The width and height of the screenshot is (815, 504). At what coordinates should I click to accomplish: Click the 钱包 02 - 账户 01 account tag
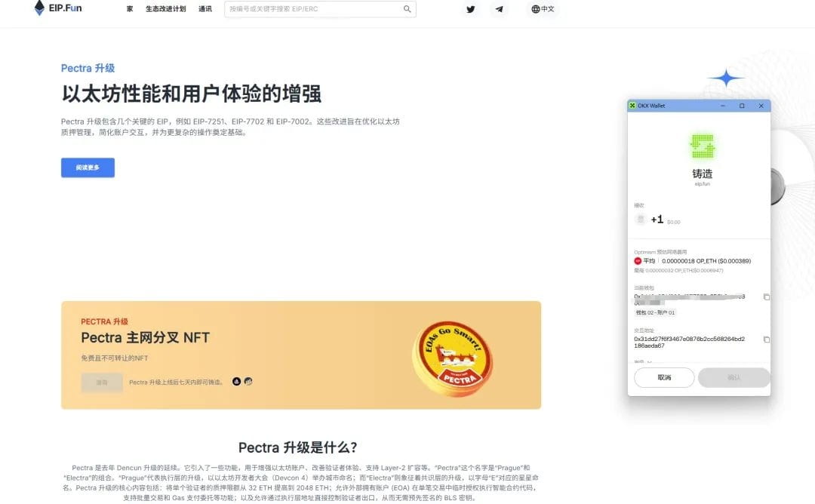655,313
